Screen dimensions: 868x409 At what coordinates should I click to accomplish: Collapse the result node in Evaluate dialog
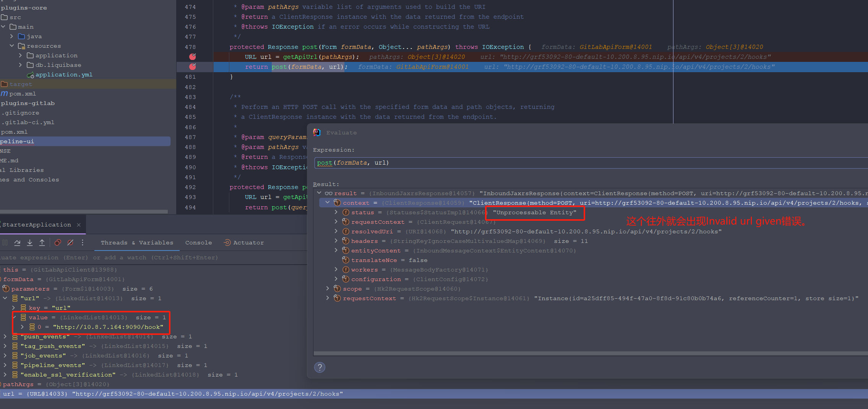(x=319, y=193)
